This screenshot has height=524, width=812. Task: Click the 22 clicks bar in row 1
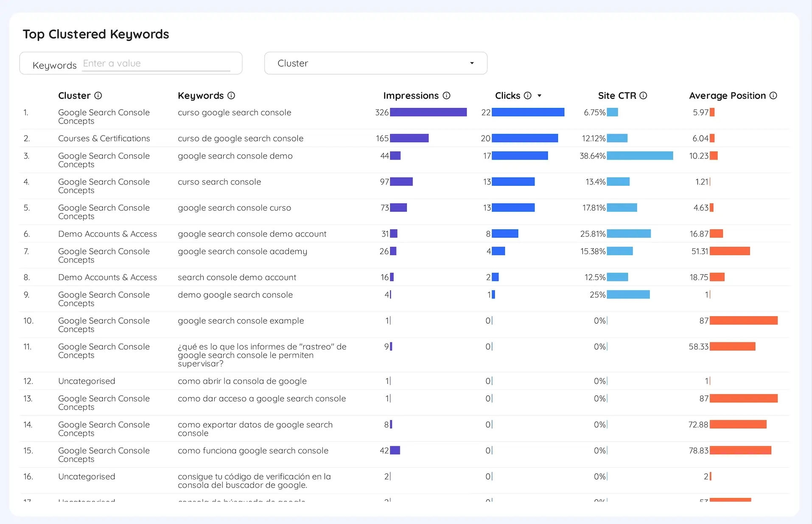[528, 112]
